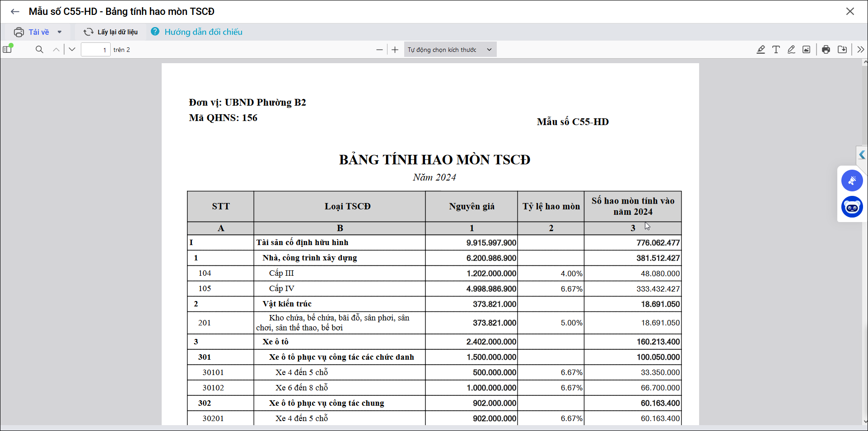Click STT code 30201
Screen dimensions: 868x431
point(213,418)
